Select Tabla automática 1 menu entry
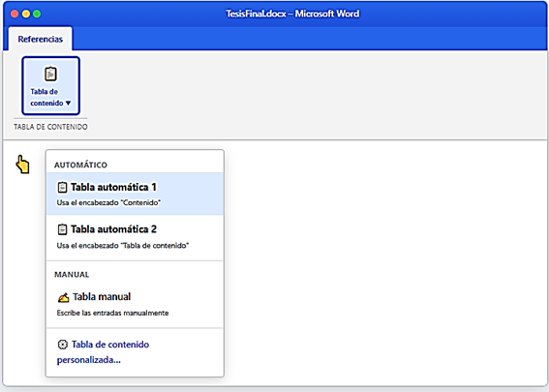Screen dimensions: 549x392 135,194
